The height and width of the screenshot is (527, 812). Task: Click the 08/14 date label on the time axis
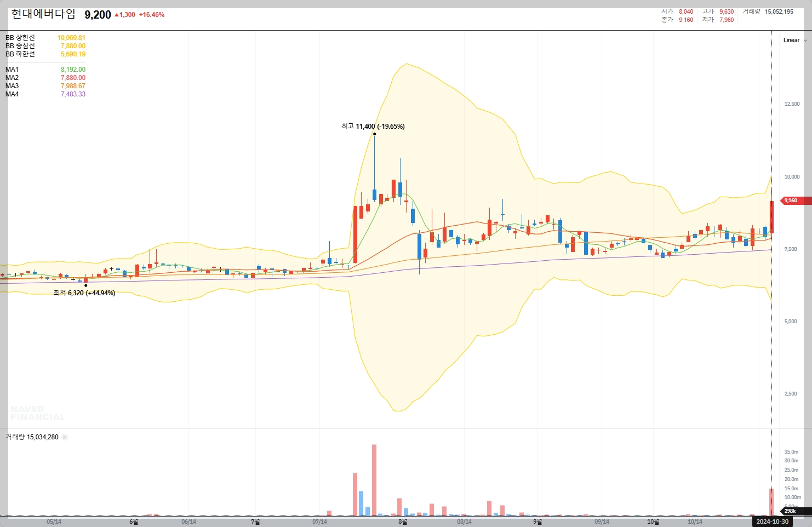click(x=464, y=522)
